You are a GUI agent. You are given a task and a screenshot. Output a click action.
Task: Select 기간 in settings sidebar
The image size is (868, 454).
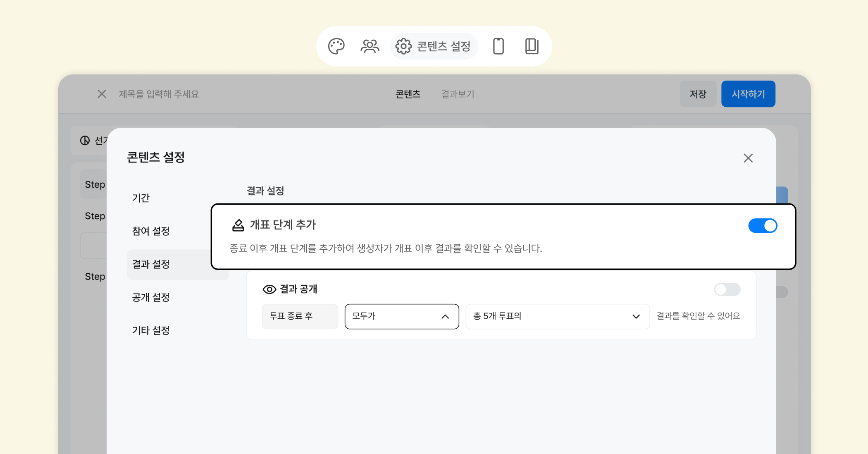point(141,198)
